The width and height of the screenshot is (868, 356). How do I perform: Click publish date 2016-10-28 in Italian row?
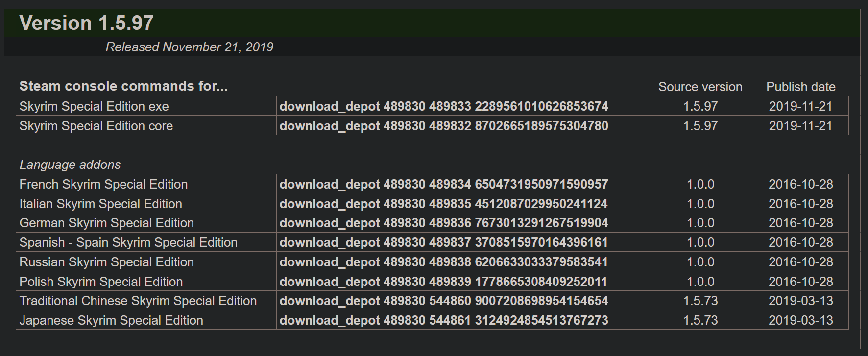(x=801, y=204)
